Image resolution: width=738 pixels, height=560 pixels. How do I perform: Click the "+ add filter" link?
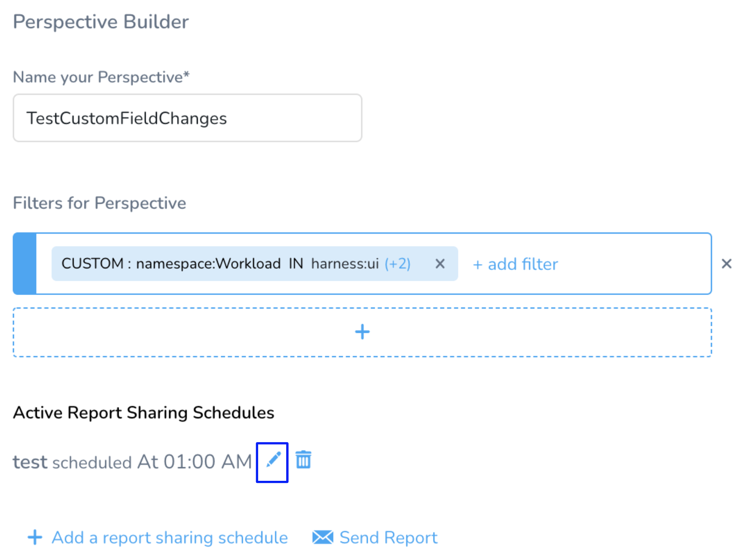coord(515,264)
